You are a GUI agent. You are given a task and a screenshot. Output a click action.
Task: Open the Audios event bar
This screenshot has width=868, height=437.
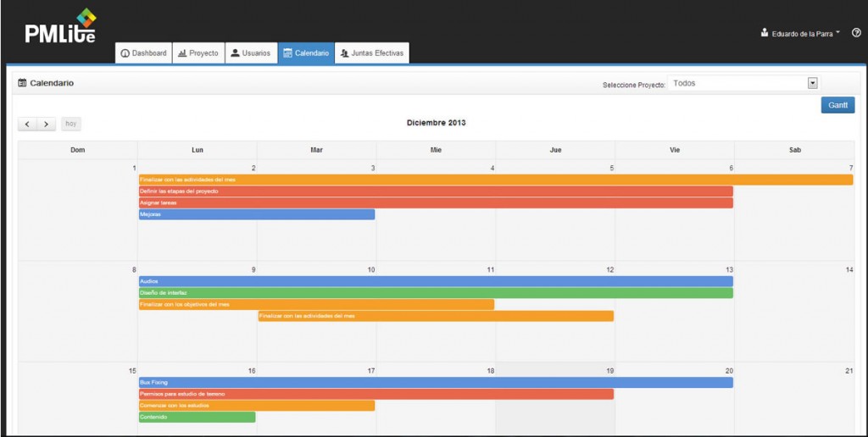(x=436, y=281)
